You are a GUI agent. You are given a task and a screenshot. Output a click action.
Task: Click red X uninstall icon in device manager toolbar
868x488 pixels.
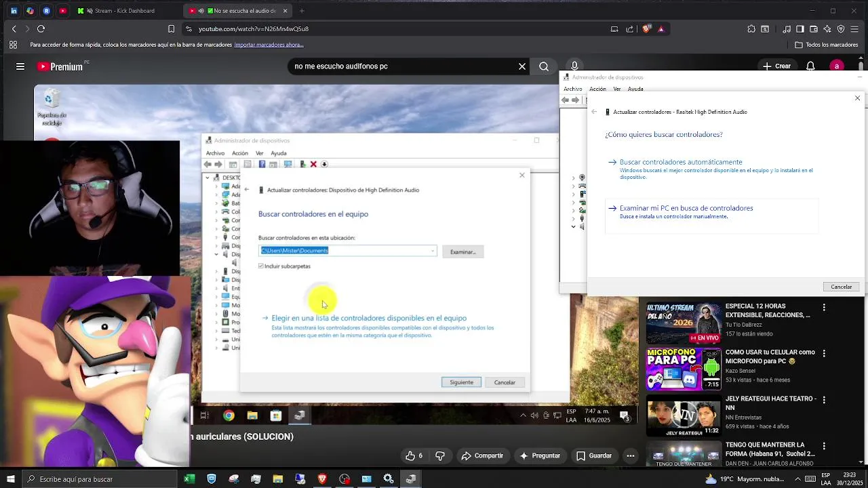(313, 164)
